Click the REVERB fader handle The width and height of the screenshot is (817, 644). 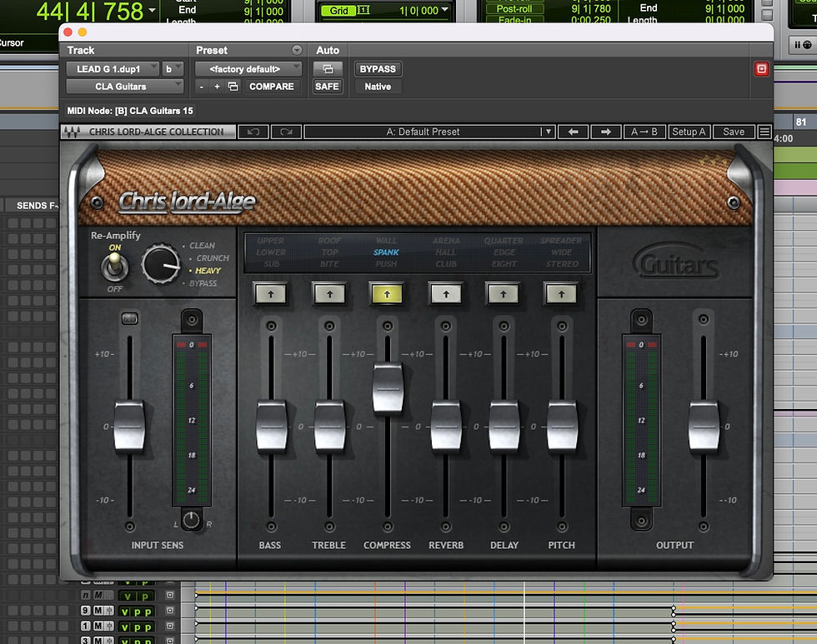pyautogui.click(x=446, y=426)
